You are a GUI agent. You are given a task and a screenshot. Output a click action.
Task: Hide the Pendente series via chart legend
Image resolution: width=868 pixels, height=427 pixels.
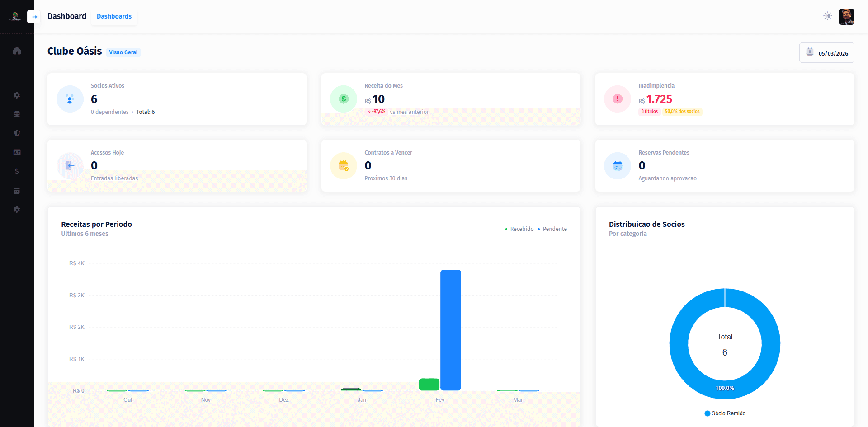[554, 229]
